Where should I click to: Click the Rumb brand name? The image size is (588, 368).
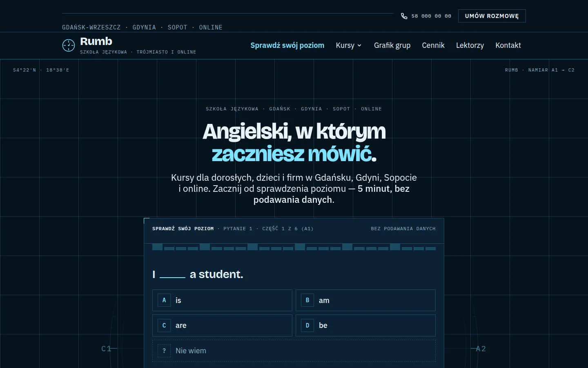point(96,41)
